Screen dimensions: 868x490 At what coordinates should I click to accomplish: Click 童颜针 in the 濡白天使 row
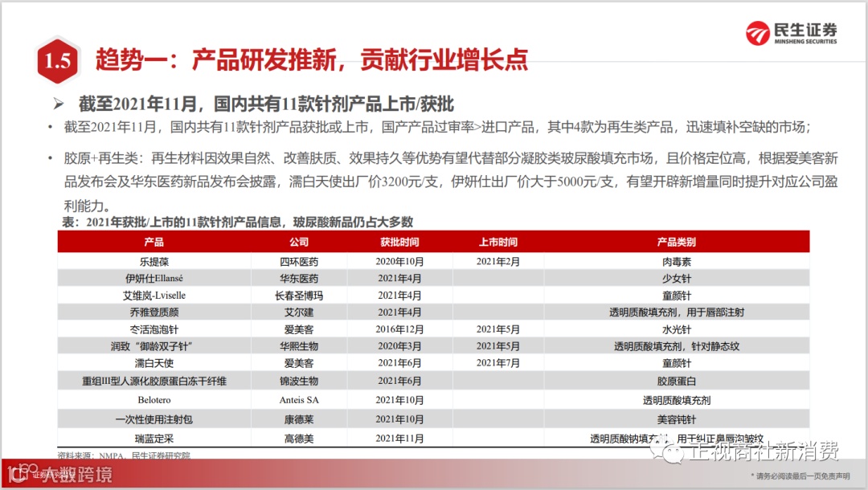pyautogui.click(x=677, y=363)
